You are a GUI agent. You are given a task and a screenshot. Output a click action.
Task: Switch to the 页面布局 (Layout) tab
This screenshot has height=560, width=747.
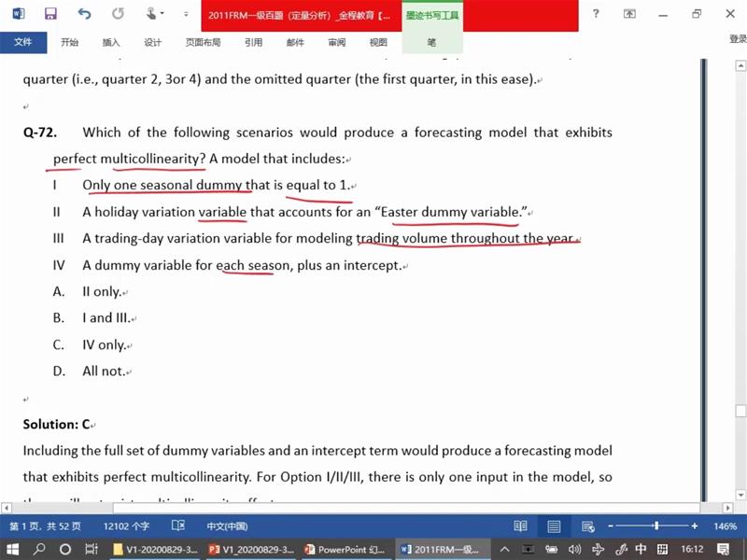[x=203, y=42]
